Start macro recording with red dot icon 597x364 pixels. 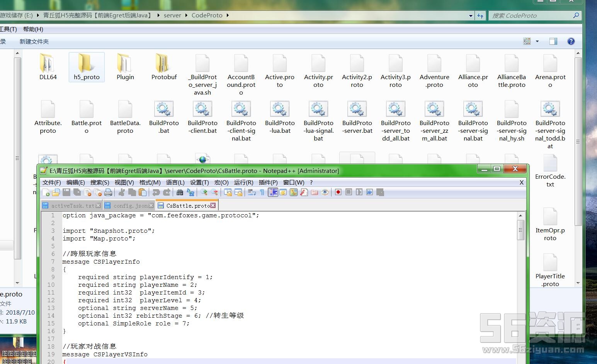pyautogui.click(x=338, y=192)
